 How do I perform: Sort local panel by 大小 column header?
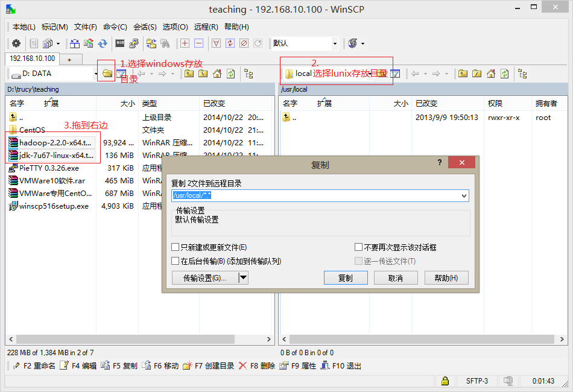tap(117, 103)
